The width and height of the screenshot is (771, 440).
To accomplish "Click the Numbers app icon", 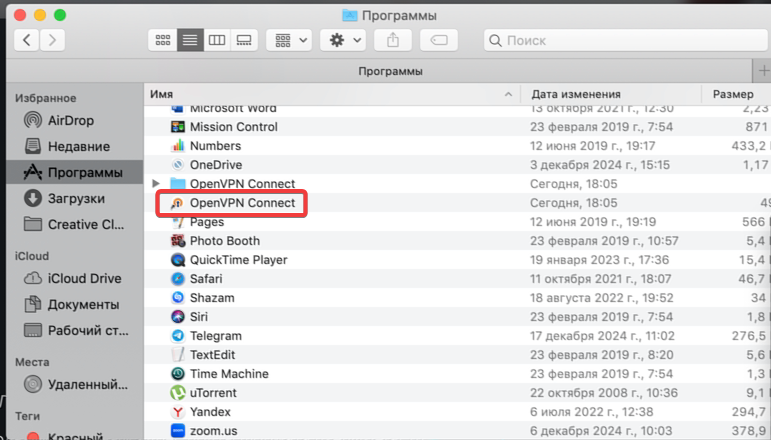I will tap(178, 146).
